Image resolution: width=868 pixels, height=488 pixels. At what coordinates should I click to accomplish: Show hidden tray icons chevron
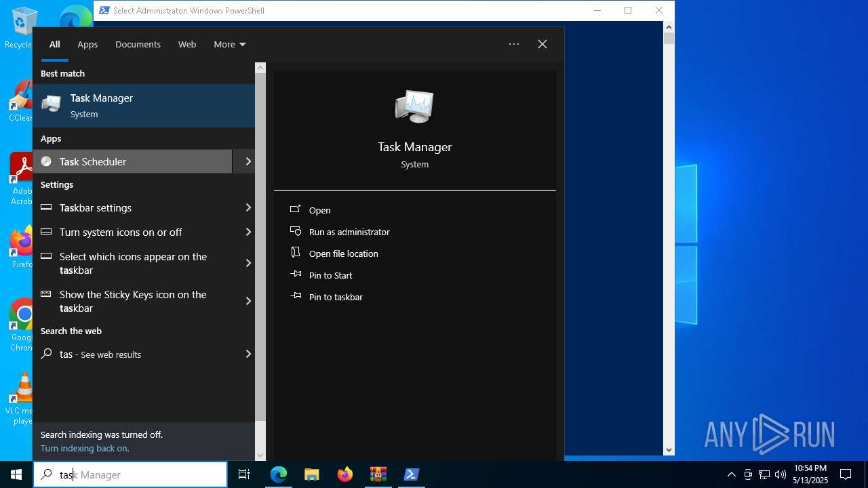pyautogui.click(x=731, y=474)
